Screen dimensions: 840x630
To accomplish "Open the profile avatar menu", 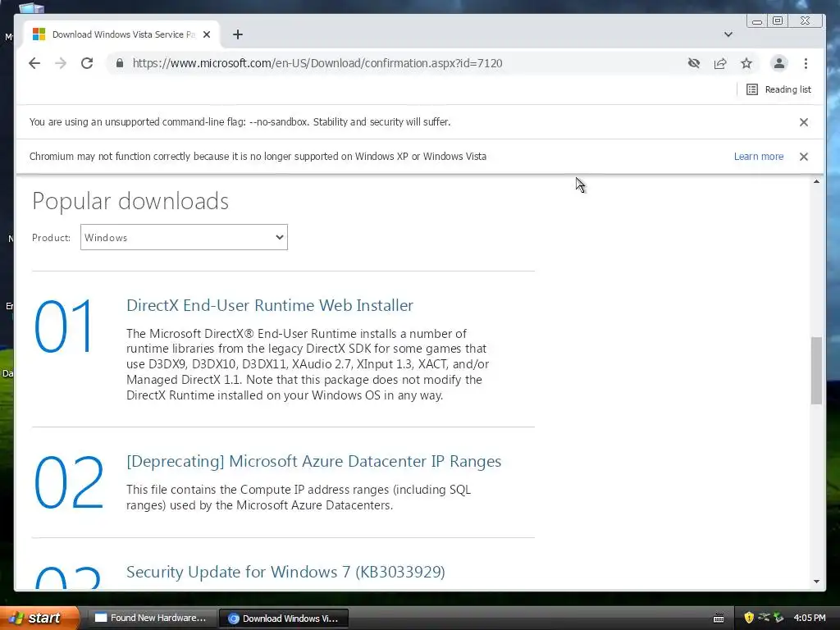I will (779, 63).
